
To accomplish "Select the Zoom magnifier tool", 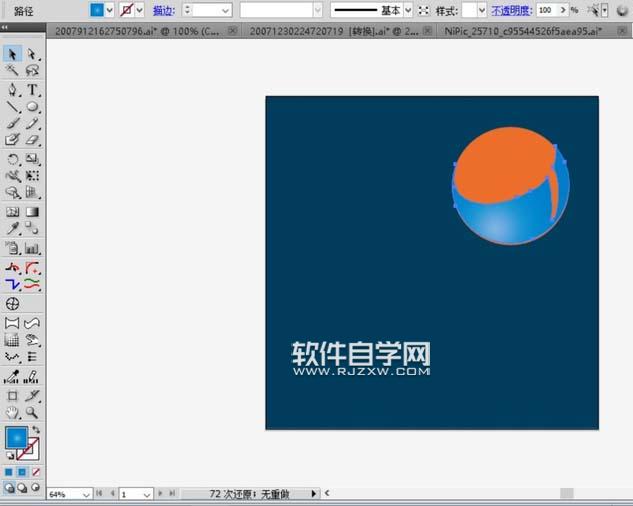I will pos(32,412).
